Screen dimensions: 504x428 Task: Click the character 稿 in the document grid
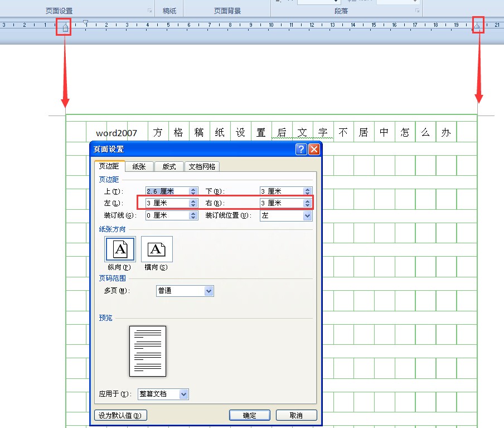[x=198, y=132]
